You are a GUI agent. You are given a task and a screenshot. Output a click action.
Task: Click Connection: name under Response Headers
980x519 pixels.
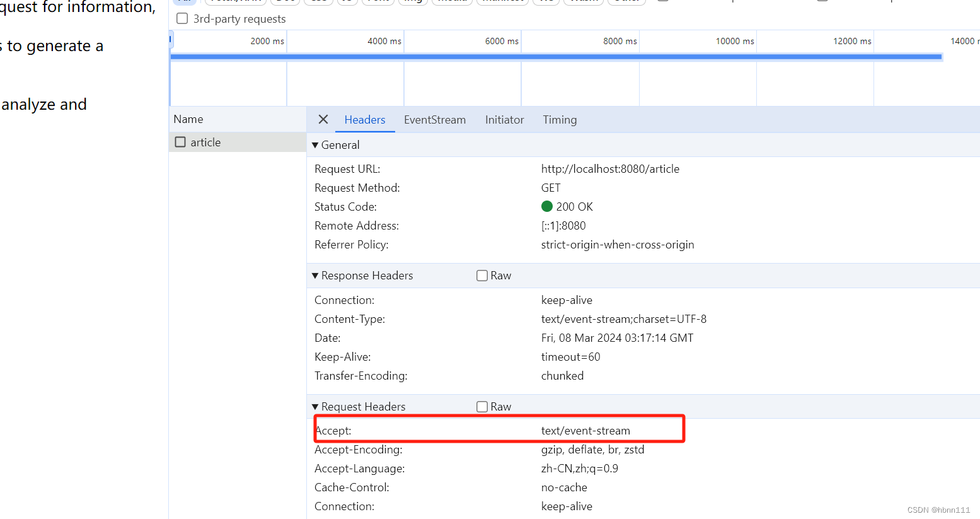click(344, 300)
